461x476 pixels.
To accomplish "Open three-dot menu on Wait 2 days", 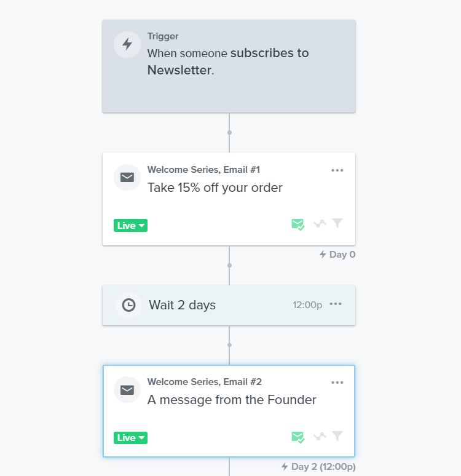I will 336,304.
